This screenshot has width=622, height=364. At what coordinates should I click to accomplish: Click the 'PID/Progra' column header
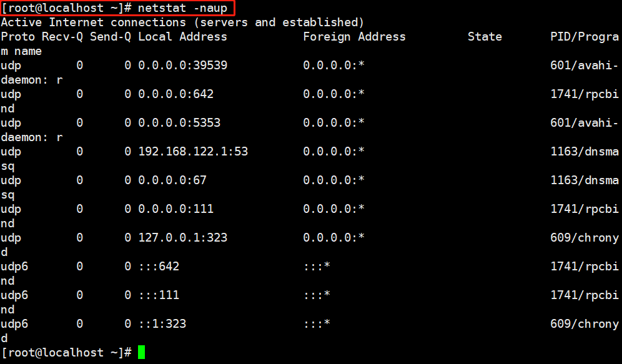pos(585,36)
